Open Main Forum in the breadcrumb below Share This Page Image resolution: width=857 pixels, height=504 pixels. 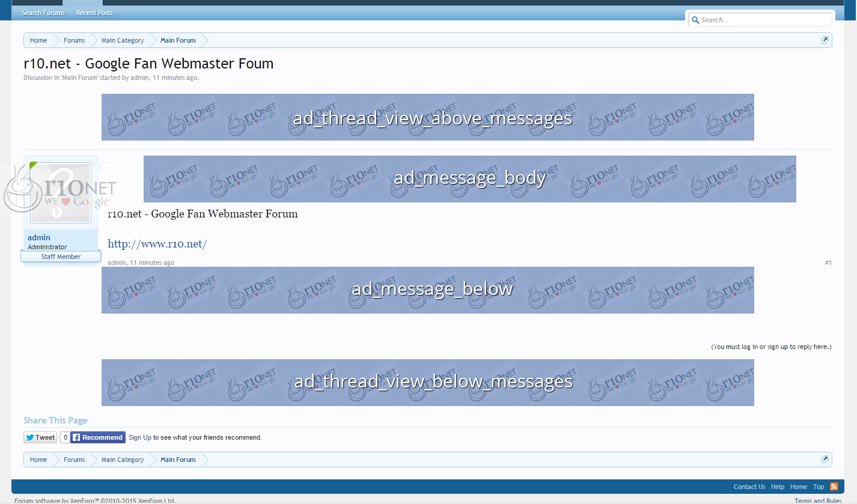[x=178, y=460]
